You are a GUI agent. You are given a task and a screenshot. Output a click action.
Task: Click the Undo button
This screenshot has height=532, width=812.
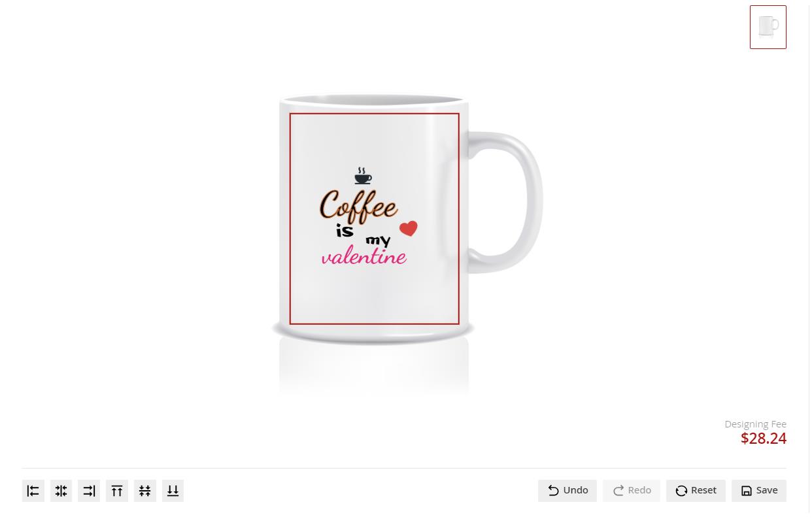[x=567, y=491]
